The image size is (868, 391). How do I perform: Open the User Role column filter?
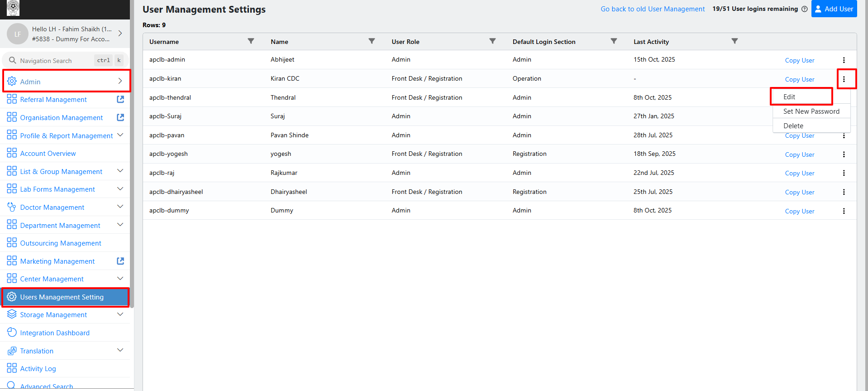coord(492,41)
